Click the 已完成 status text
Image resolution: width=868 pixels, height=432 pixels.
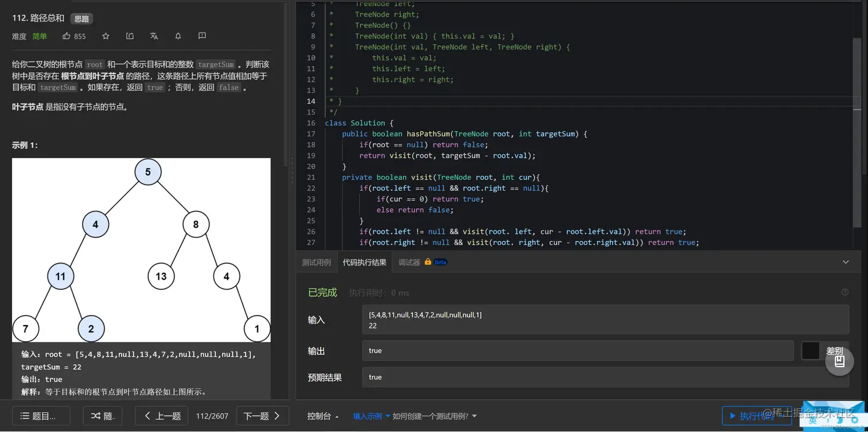pyautogui.click(x=323, y=292)
